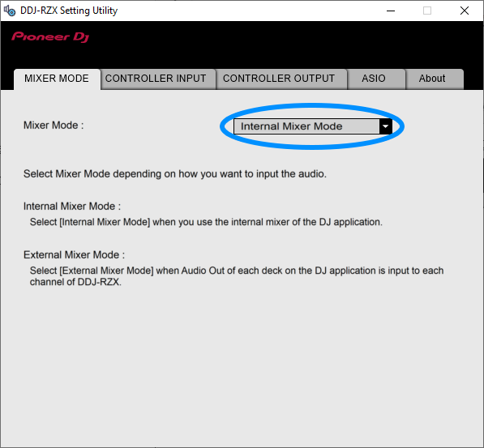Viewport: 484px width, 448px height.
Task: Expand the Mixer Mode dropdown arrow
Action: click(x=386, y=126)
